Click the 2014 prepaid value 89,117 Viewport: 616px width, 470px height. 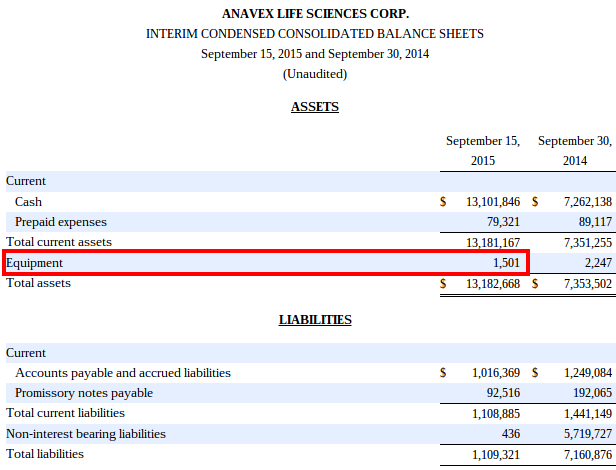click(x=595, y=222)
